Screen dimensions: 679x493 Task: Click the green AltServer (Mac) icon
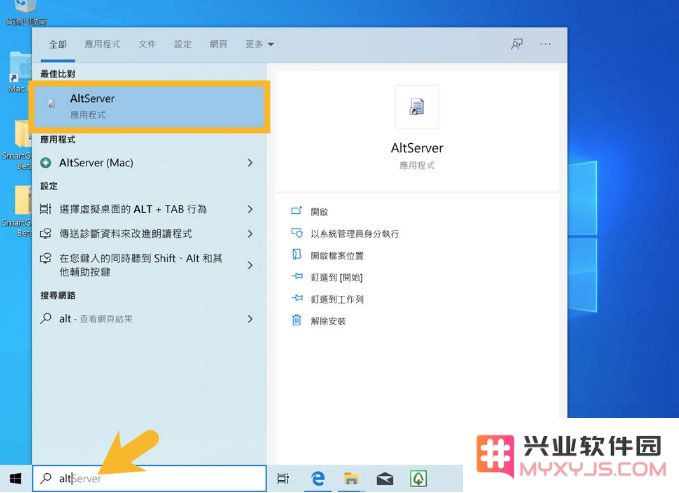45,163
